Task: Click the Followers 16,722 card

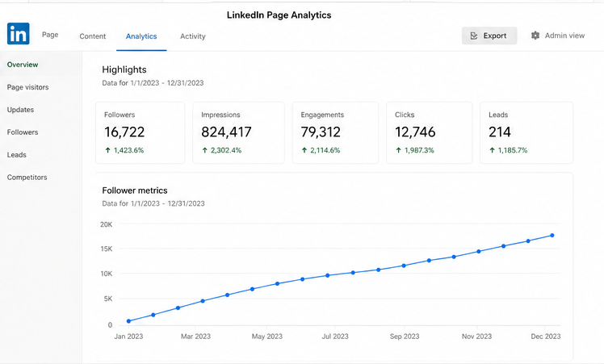Action: 141,133
